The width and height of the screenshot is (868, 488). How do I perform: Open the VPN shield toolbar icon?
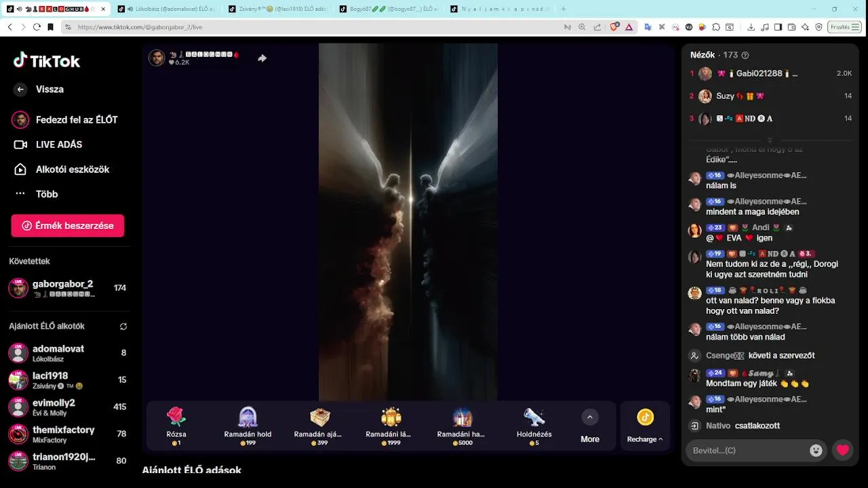pos(819,27)
